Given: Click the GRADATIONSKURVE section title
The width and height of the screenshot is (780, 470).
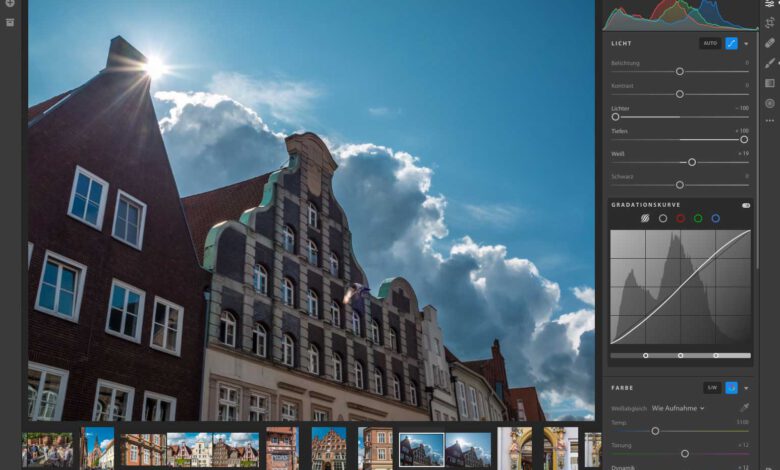Looking at the screenshot, I should pos(646,205).
